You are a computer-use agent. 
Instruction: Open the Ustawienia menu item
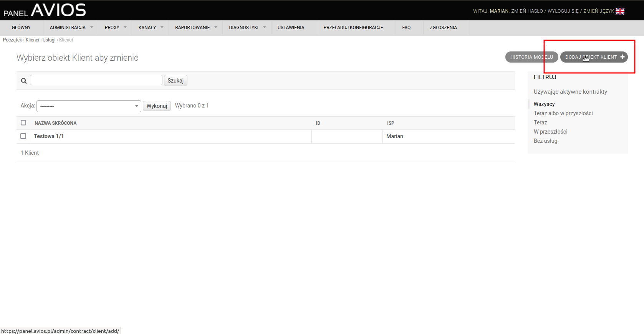coord(291,28)
